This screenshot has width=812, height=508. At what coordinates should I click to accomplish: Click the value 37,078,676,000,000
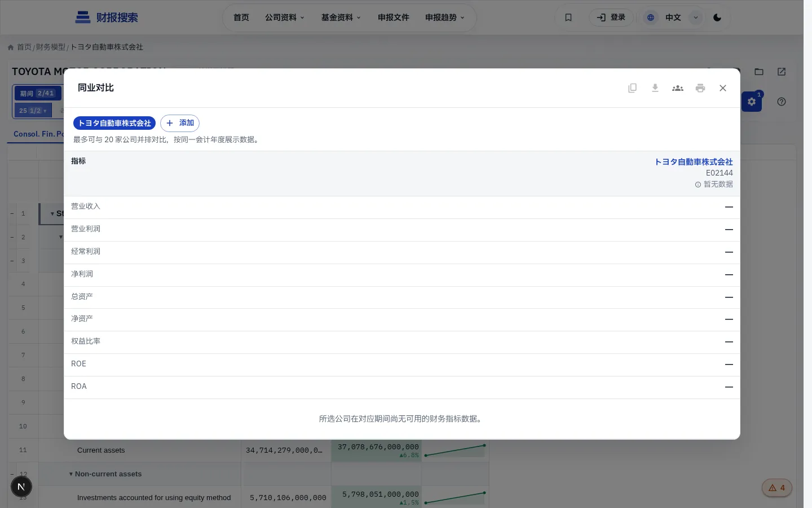(378, 446)
